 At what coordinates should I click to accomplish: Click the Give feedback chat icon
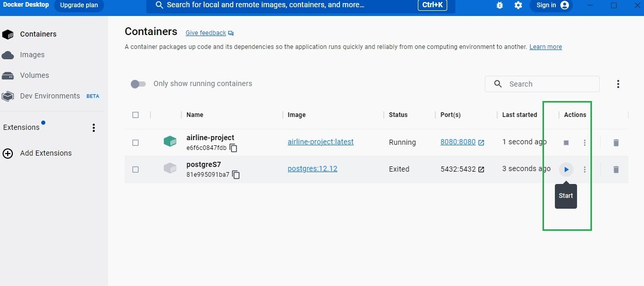231,33
